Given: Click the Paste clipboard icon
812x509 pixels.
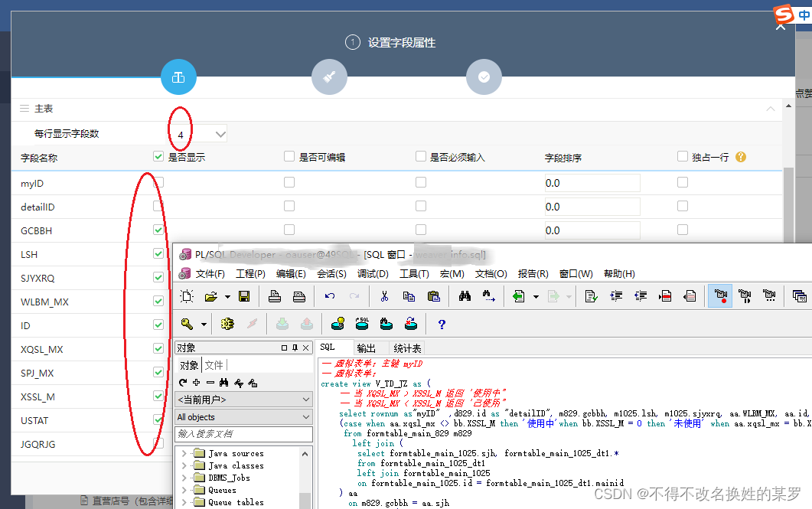Looking at the screenshot, I should [x=434, y=296].
